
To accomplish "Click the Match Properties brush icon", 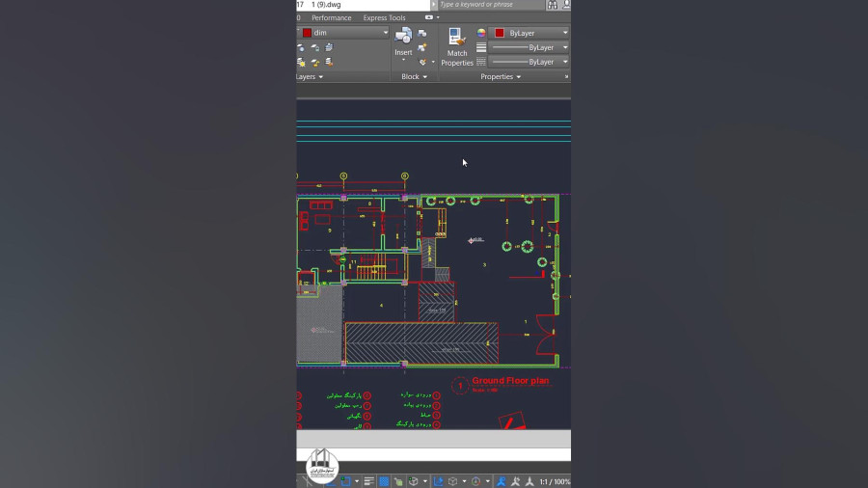I will click(457, 37).
